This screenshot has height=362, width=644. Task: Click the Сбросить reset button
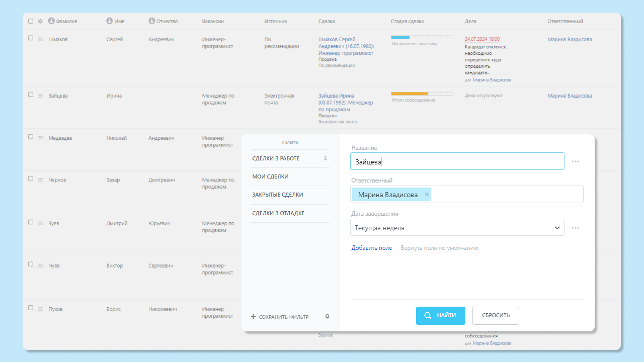tap(496, 316)
